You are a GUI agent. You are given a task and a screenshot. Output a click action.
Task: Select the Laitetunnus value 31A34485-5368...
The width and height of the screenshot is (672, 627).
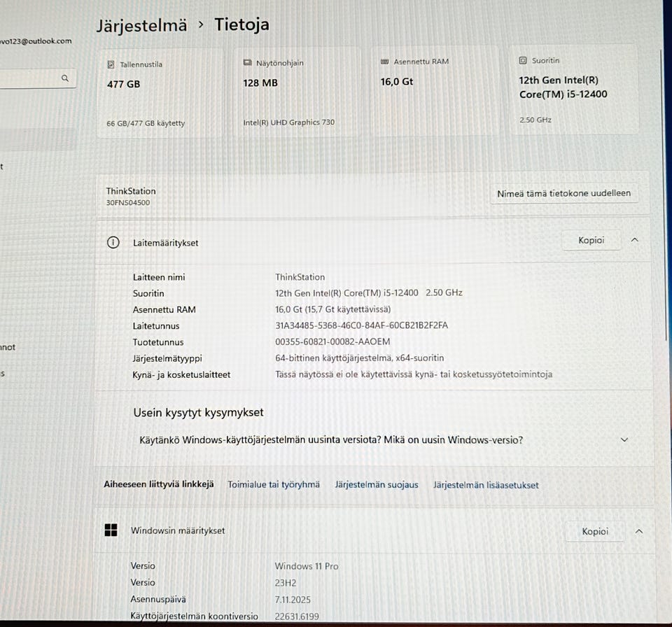point(361,325)
